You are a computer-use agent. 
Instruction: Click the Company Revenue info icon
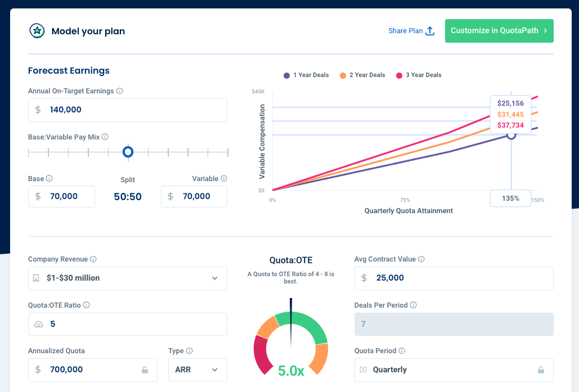click(x=93, y=259)
